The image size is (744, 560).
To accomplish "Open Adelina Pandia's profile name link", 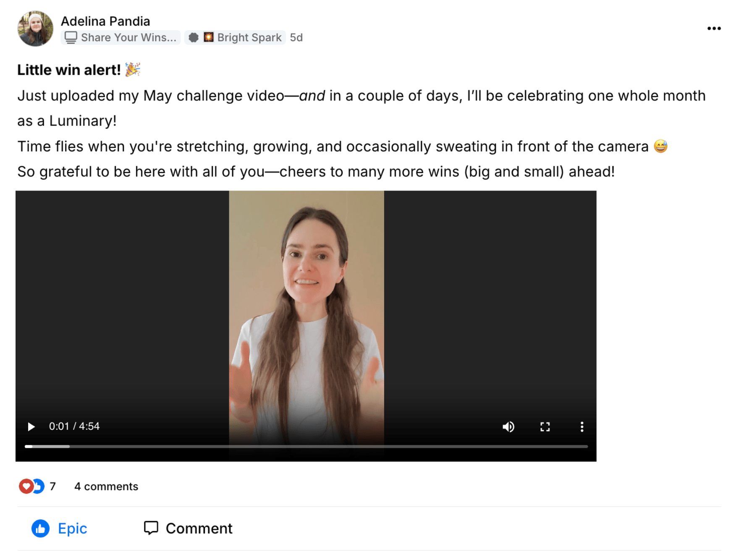I will pos(105,21).
